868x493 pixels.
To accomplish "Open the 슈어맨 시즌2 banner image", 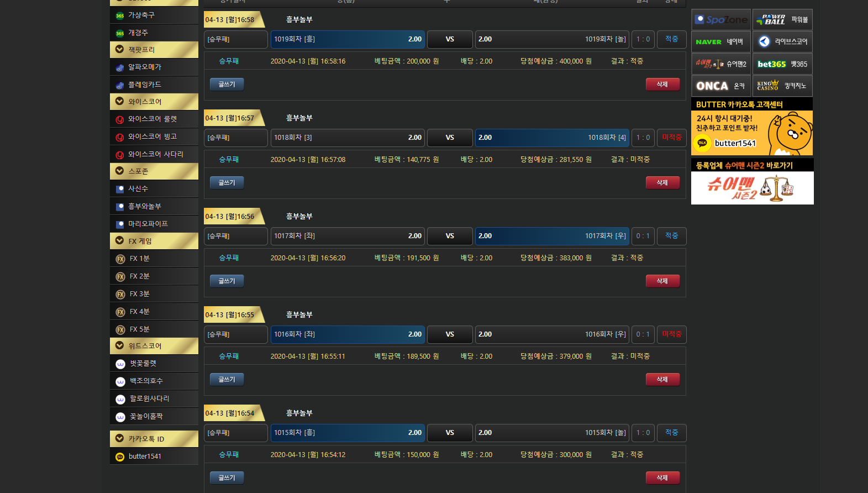I will click(752, 188).
